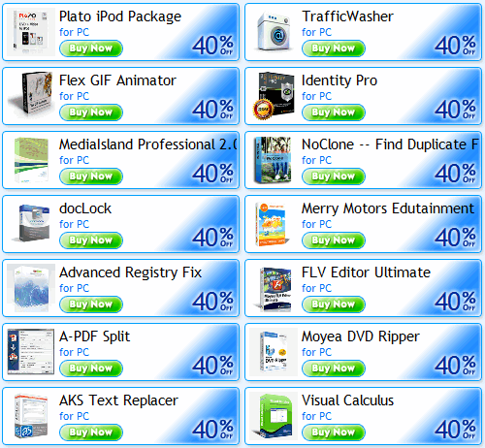The height and width of the screenshot is (448, 485).
Task: Open the TrafficWasher title link
Action: click(x=347, y=16)
